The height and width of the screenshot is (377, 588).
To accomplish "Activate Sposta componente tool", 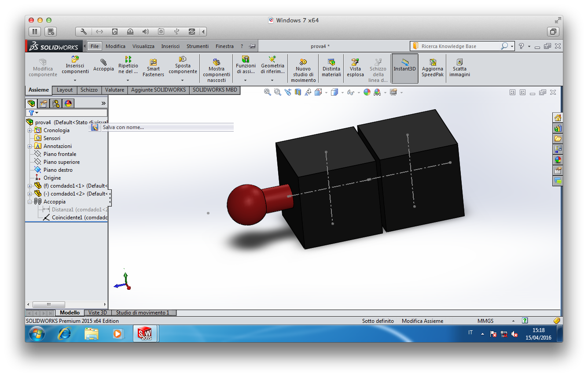I will (183, 65).
